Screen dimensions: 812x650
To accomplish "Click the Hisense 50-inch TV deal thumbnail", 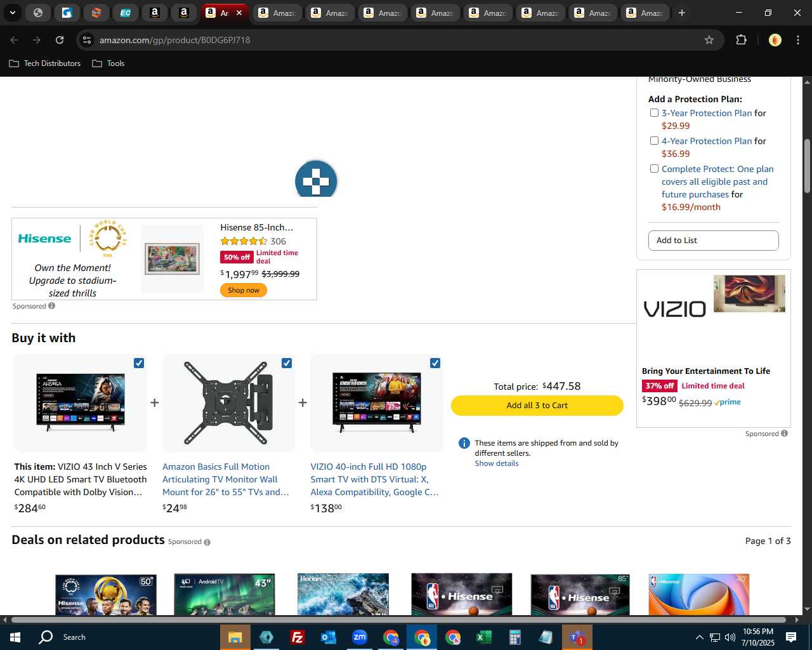I will [105, 595].
